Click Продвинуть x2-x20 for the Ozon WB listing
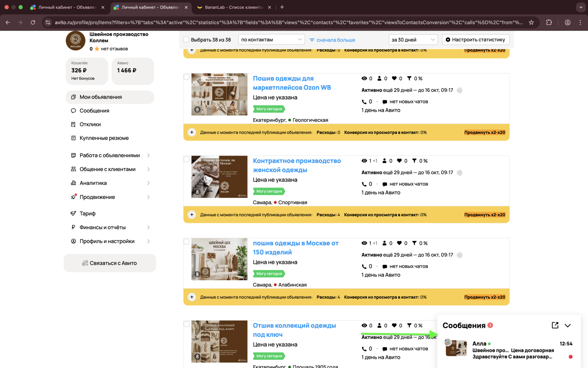 (x=485, y=132)
